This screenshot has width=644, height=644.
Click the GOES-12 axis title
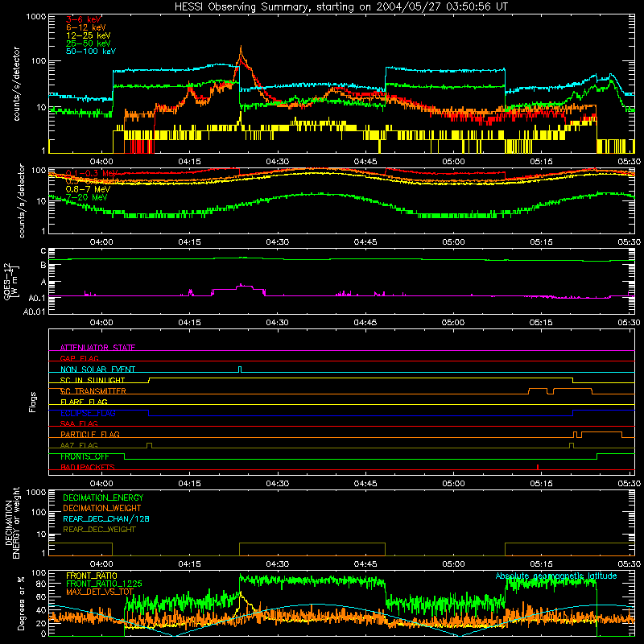click(11, 281)
